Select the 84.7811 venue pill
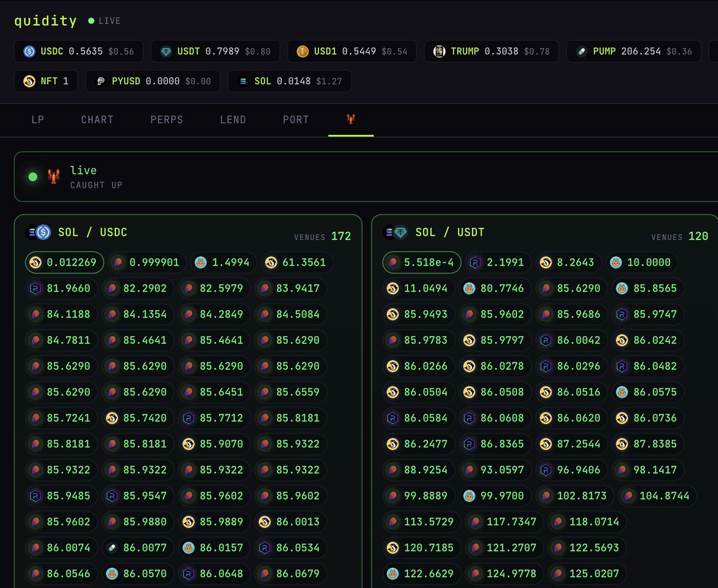Screen dimensions: 718x588 61,340
